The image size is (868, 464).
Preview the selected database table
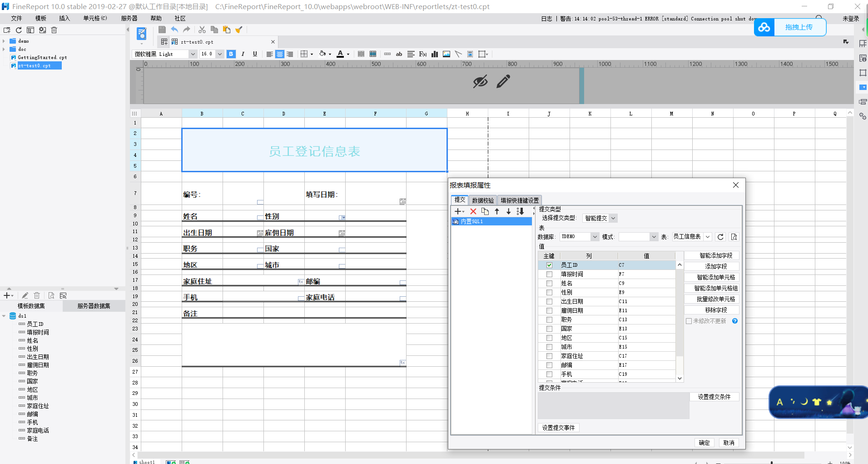point(734,237)
